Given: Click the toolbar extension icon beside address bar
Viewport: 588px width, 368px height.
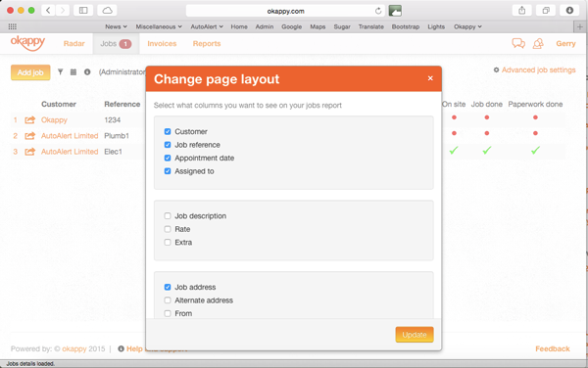Looking at the screenshot, I should tap(395, 11).
